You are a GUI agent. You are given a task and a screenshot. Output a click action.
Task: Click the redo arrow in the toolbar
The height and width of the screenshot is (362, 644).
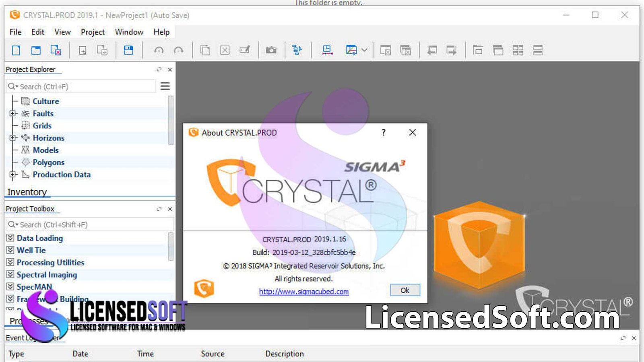(x=178, y=50)
